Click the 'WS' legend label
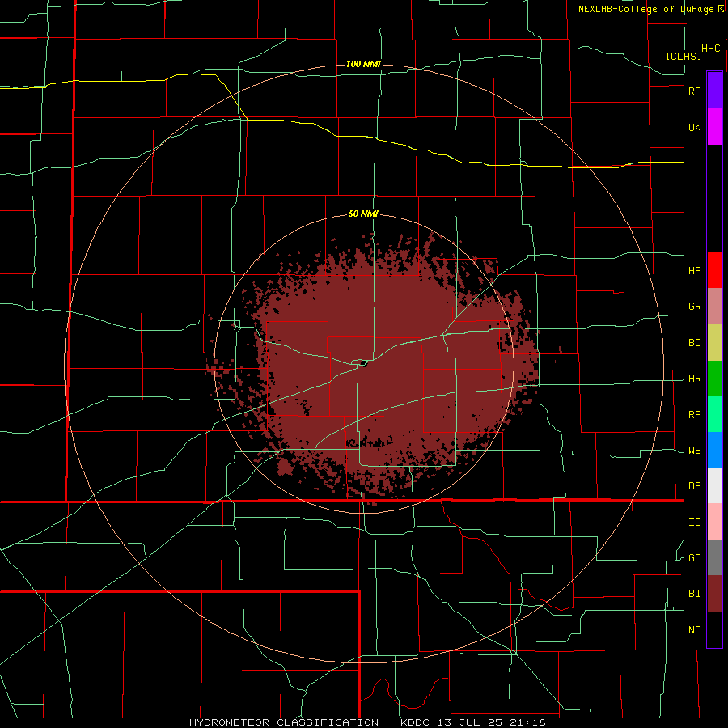728x728 pixels. click(x=694, y=451)
